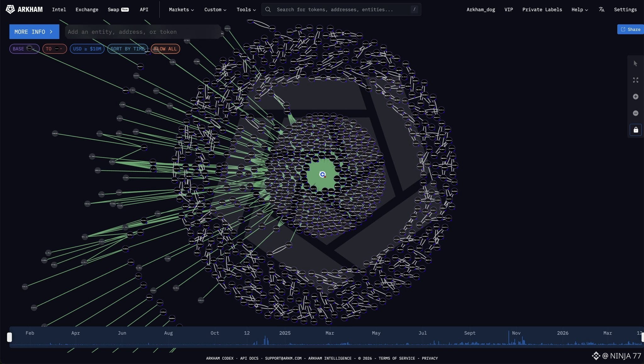
Task: Open the PRIVACY footer link
Action: coord(430,358)
